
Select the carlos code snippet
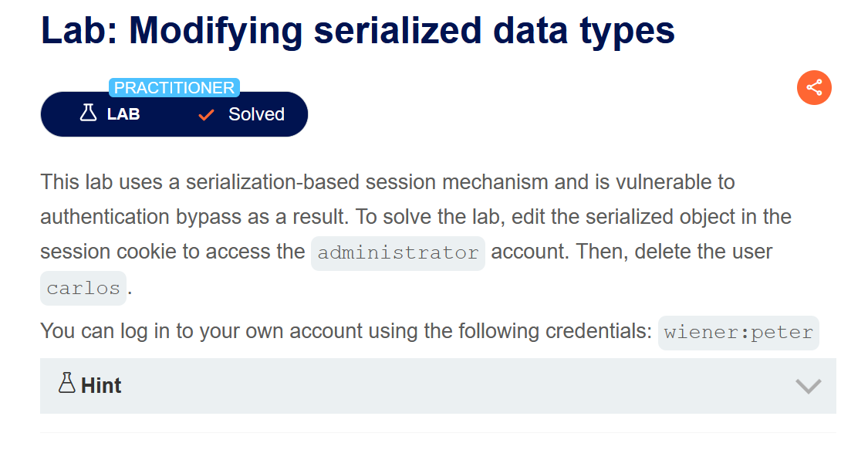point(83,289)
